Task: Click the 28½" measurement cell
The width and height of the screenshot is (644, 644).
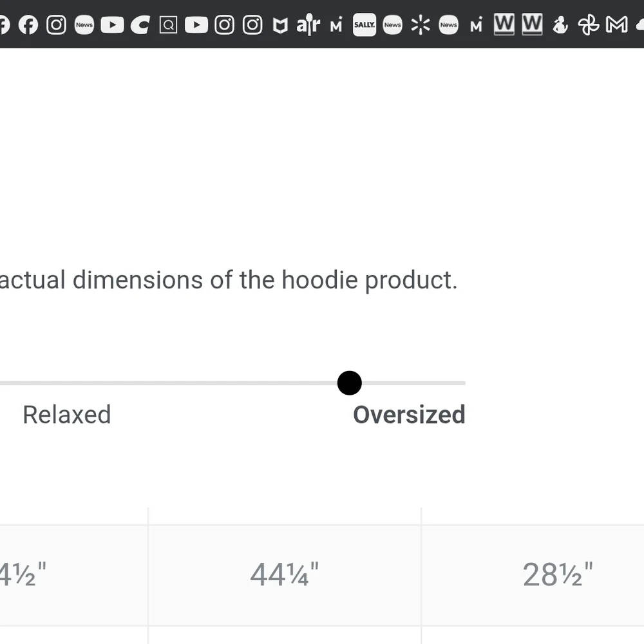Action: click(x=558, y=574)
